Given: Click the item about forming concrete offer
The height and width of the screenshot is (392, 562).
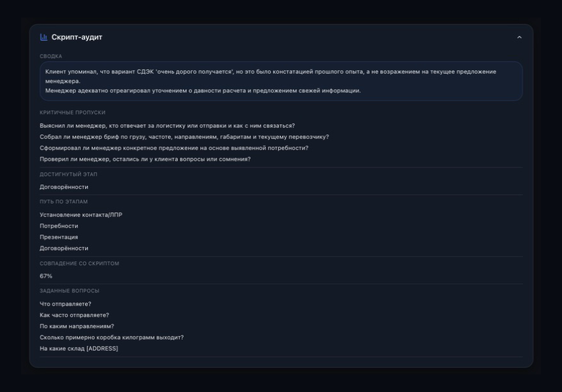Looking at the screenshot, I should (x=174, y=148).
